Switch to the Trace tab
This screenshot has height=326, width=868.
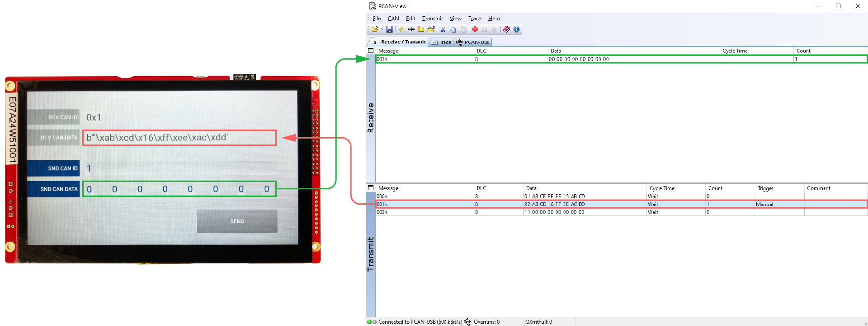coord(442,42)
